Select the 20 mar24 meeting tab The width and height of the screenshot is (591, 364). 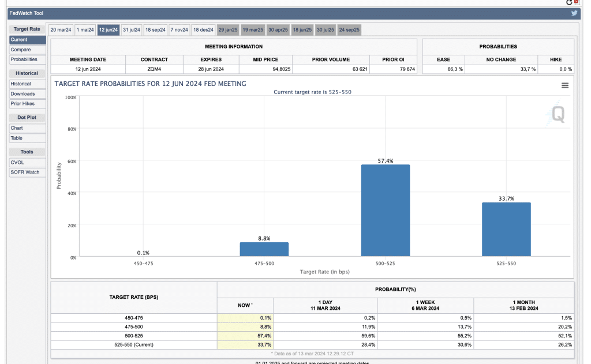[61, 30]
